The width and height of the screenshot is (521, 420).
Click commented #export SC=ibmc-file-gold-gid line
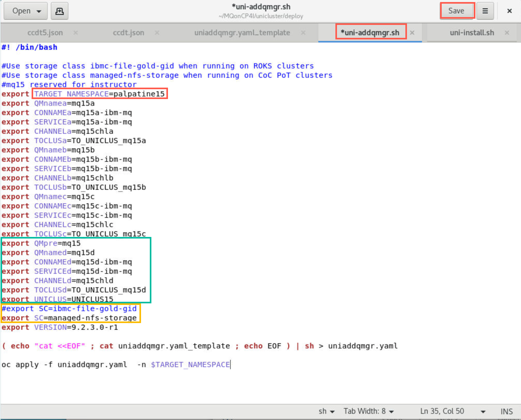69,309
